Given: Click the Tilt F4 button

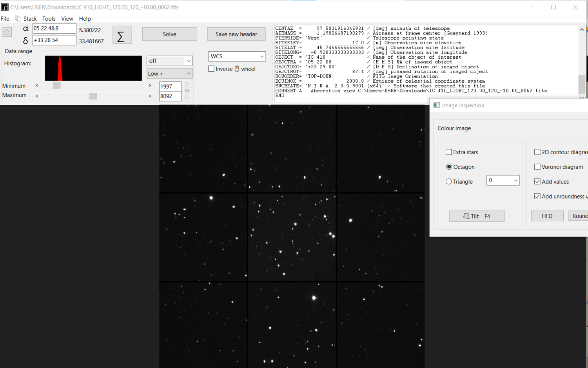Looking at the screenshot, I should point(477,216).
